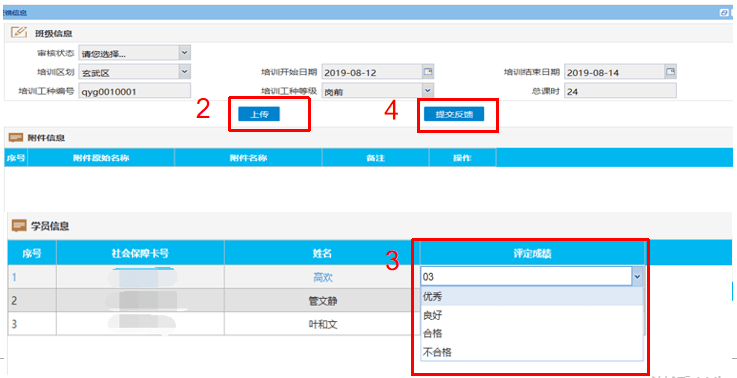
Task: Open the 培训工种等级 dropdown arrow
Action: point(427,91)
